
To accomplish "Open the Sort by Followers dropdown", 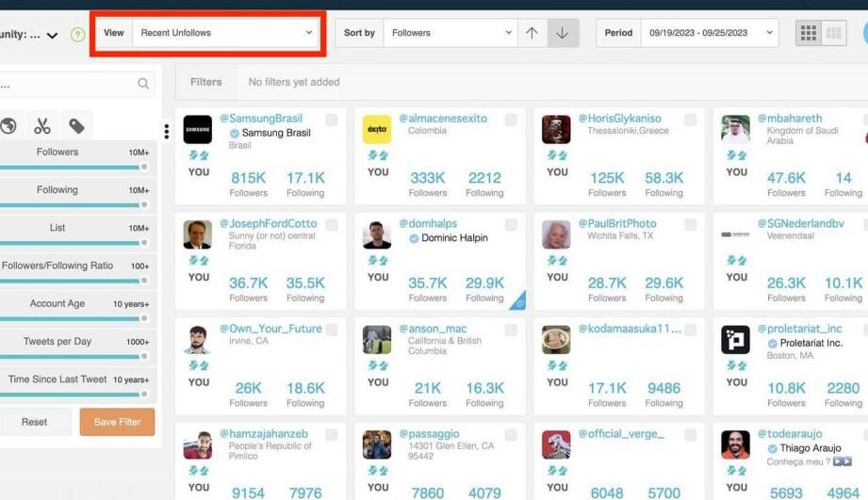I will 450,33.
